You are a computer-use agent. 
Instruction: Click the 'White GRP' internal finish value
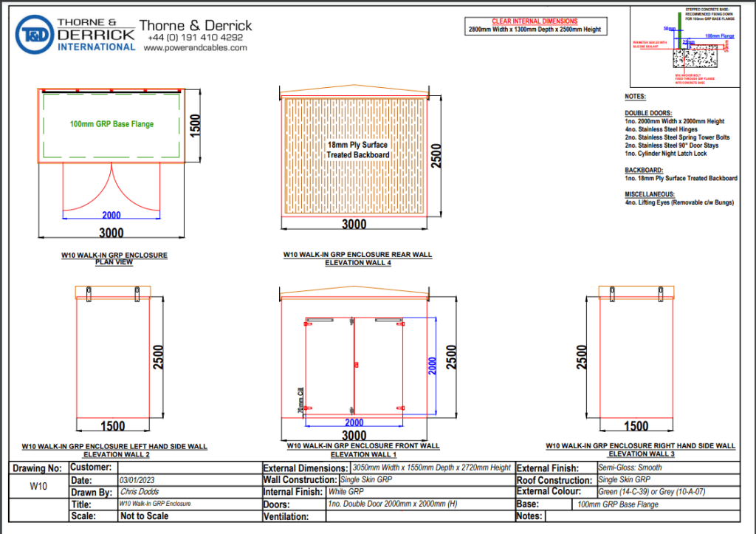346,492
